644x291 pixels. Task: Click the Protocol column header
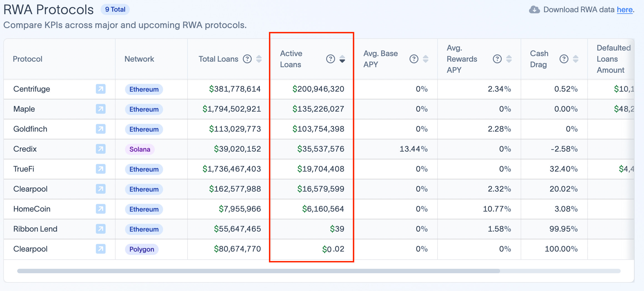[28, 59]
